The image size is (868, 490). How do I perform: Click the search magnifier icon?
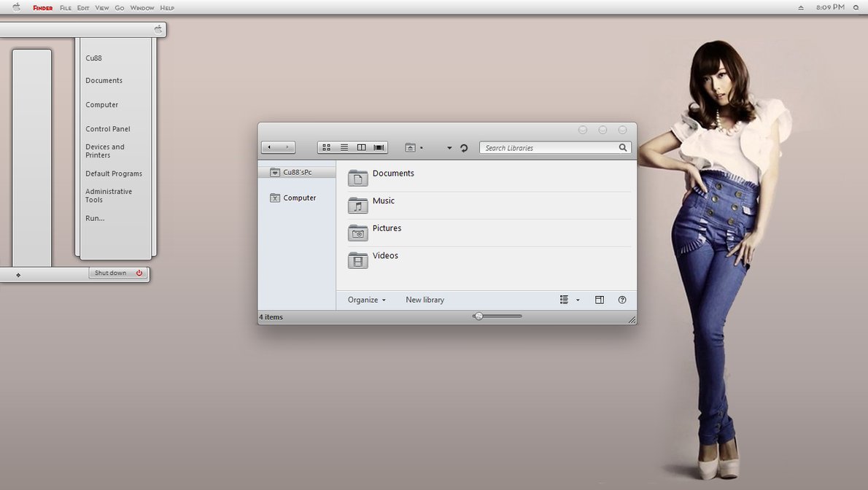(x=623, y=147)
